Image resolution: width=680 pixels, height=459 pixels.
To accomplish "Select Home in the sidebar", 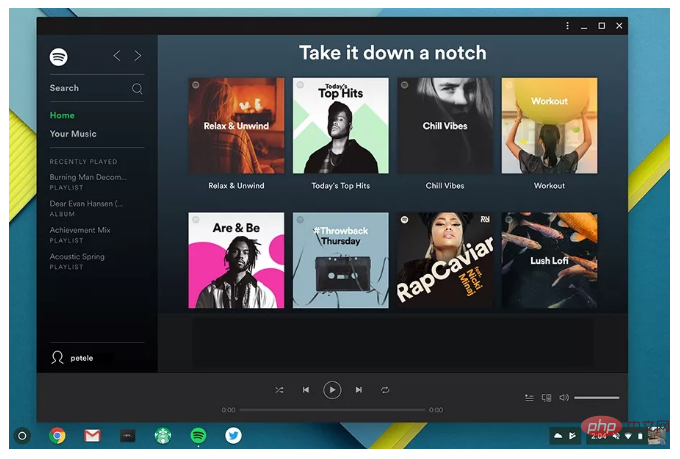I will coord(62,115).
